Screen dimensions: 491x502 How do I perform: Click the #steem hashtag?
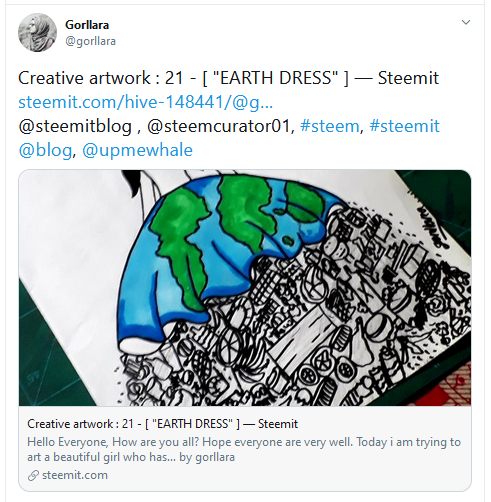[x=330, y=126]
